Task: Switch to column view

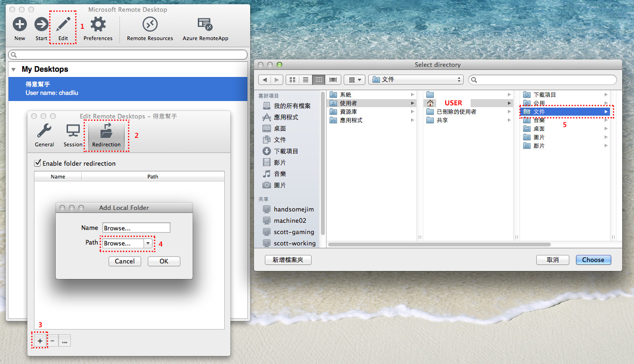Action: tap(319, 80)
